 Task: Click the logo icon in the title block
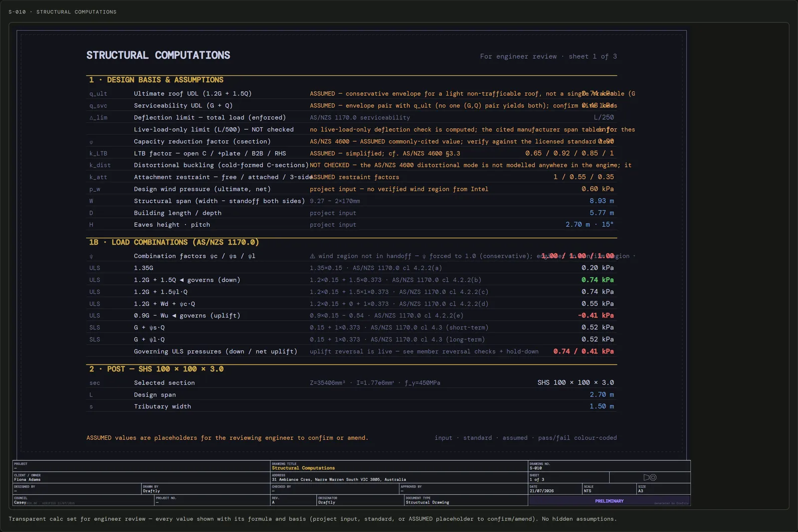coord(650,477)
